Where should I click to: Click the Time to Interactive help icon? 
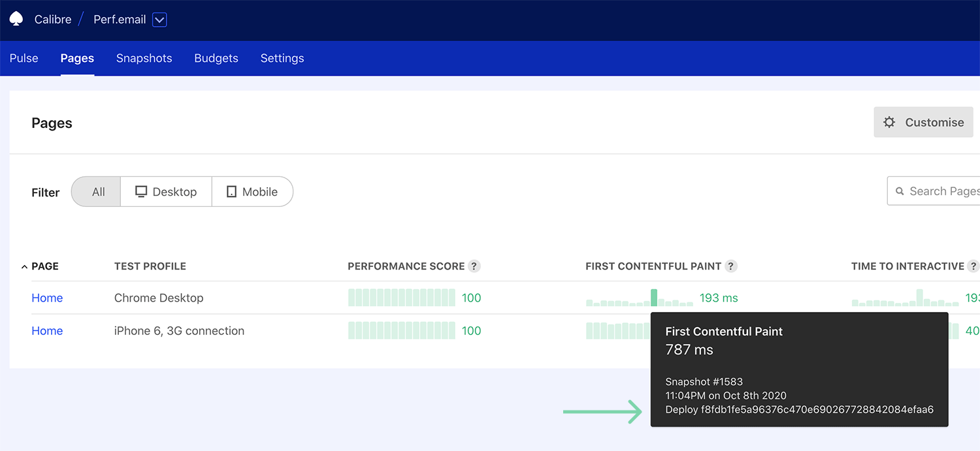(975, 266)
